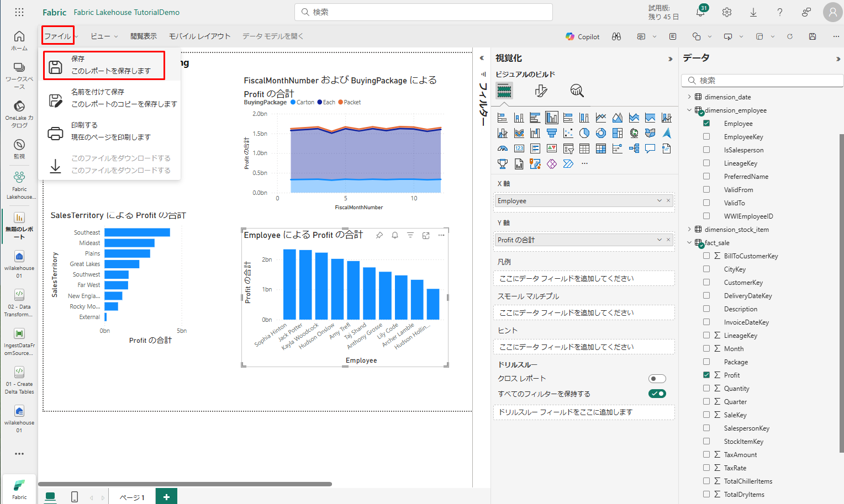Image resolution: width=844 pixels, height=504 pixels.
Task: Open the format visual brush tab
Action: click(541, 91)
